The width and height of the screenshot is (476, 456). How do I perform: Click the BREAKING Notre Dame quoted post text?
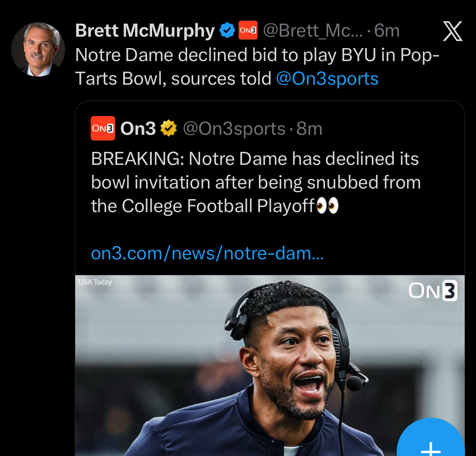click(255, 182)
